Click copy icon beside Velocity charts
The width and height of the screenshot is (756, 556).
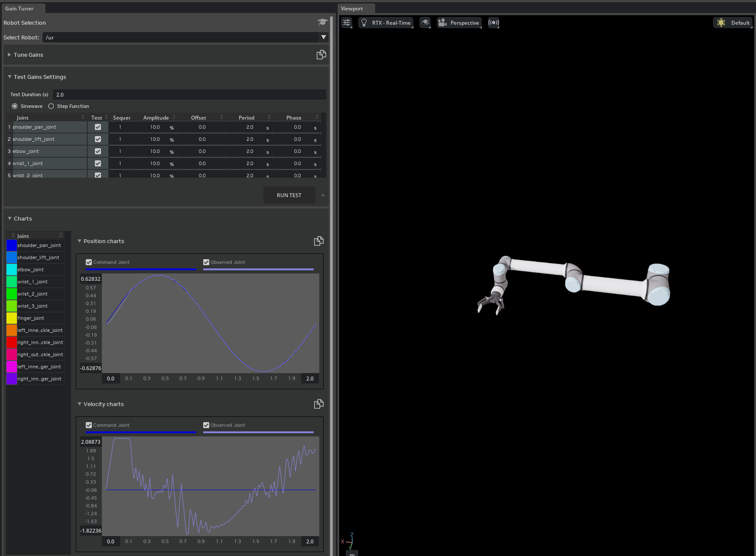(319, 404)
